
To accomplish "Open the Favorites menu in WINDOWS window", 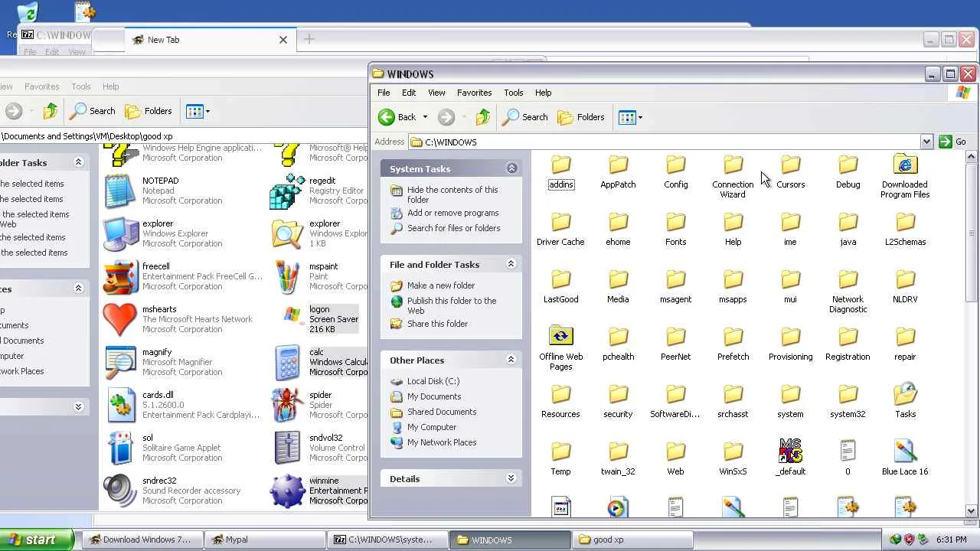I will [474, 93].
